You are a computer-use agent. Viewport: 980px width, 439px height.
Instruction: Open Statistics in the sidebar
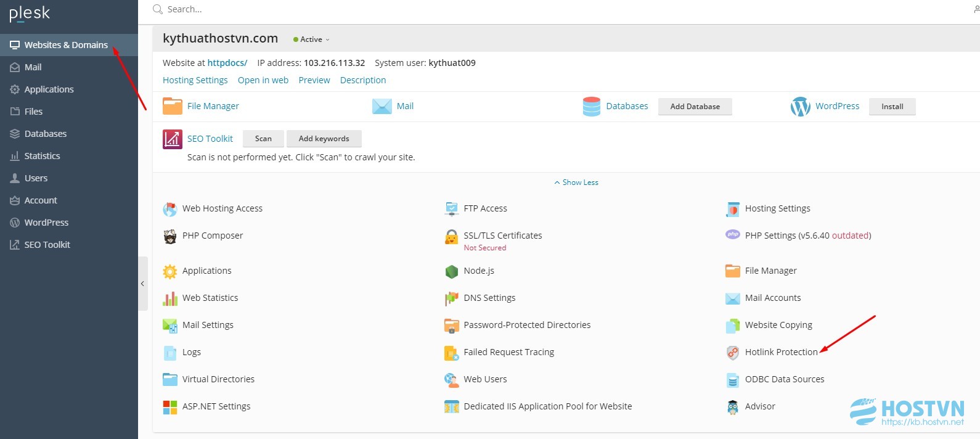69,156
